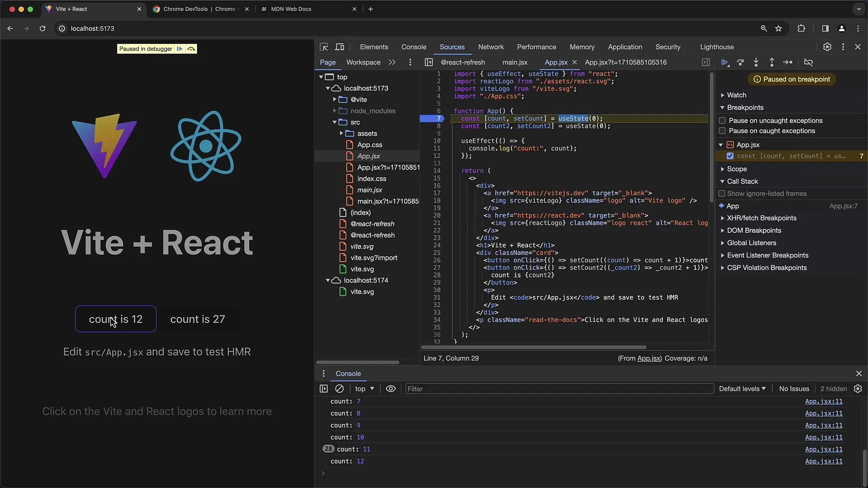This screenshot has width=868, height=488.
Task: Activate the inspect element picker icon
Action: (x=324, y=47)
